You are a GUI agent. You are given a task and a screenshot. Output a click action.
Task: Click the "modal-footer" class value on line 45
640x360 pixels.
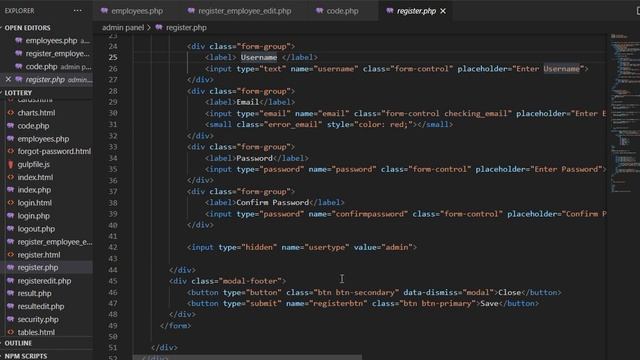tap(250, 281)
